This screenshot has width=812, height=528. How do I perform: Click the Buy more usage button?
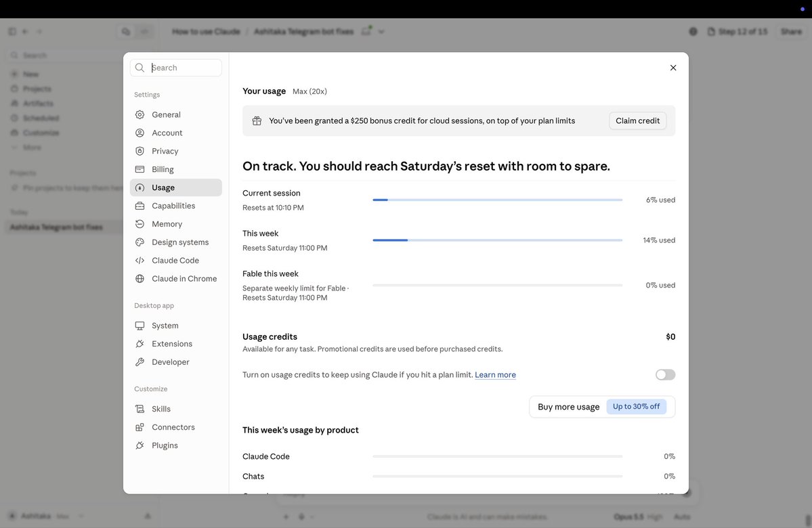[x=602, y=407]
